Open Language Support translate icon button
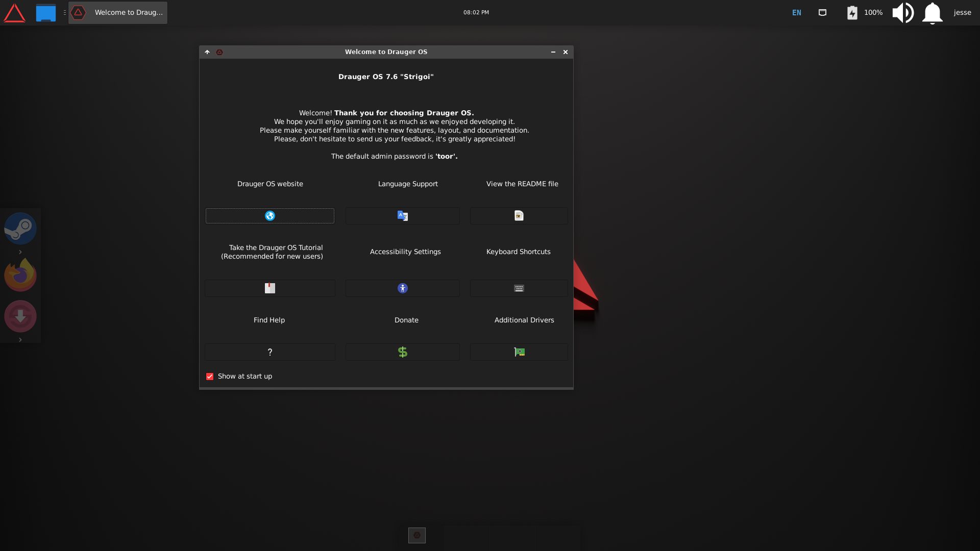Image resolution: width=980 pixels, height=551 pixels. pos(403,216)
